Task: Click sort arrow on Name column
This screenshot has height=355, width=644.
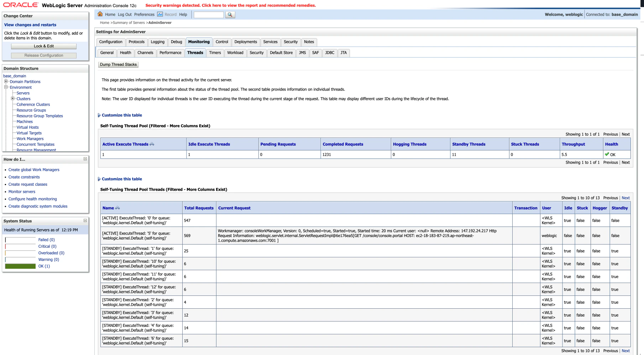Action: (x=118, y=208)
